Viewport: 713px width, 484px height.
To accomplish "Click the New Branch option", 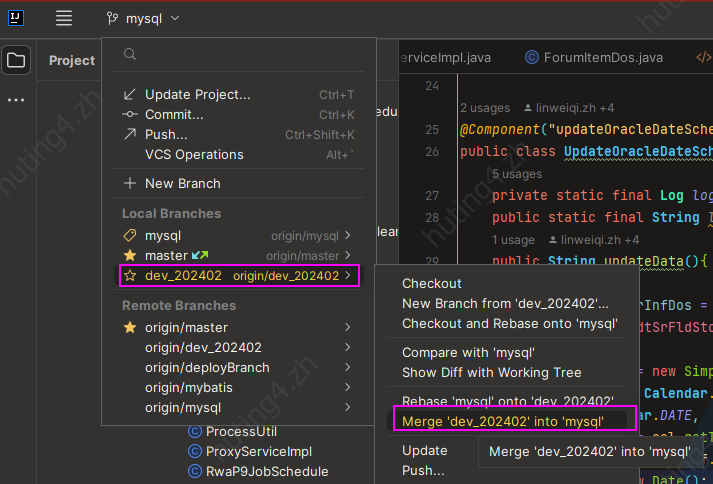I will 182,183.
